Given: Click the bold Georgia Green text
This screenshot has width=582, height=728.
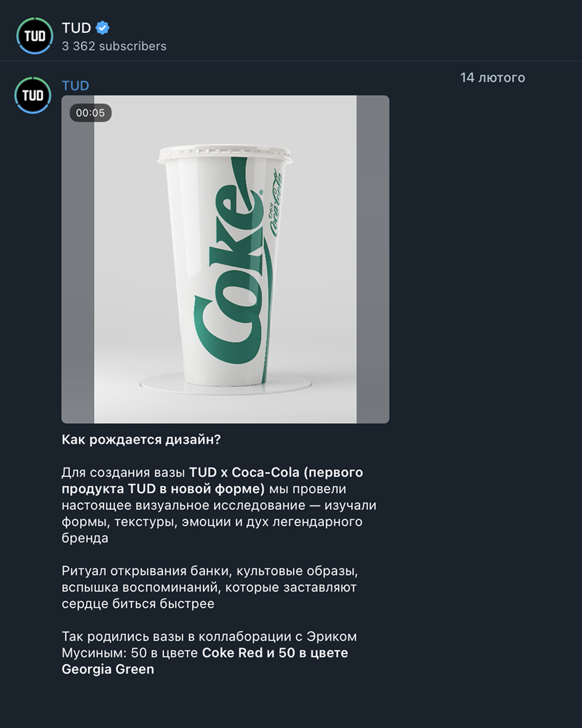Looking at the screenshot, I should 108,669.
